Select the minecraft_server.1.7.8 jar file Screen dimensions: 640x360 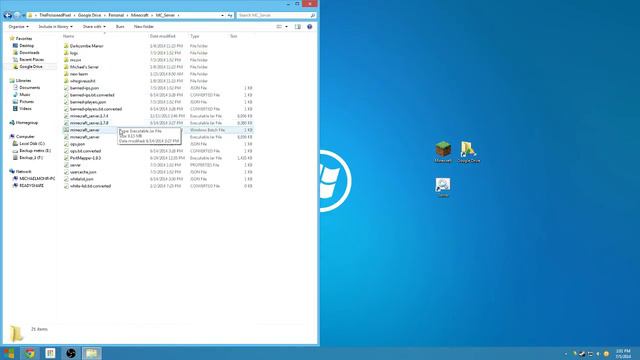[89, 123]
